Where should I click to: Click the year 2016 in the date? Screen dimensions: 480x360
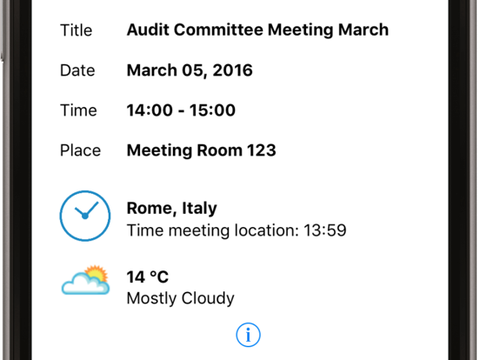[232, 71]
